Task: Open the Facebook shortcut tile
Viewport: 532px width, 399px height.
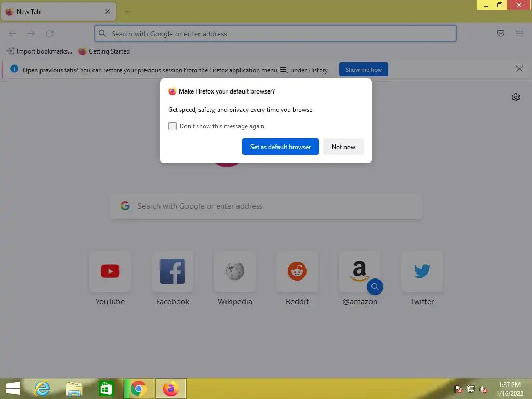Action: 172,272
